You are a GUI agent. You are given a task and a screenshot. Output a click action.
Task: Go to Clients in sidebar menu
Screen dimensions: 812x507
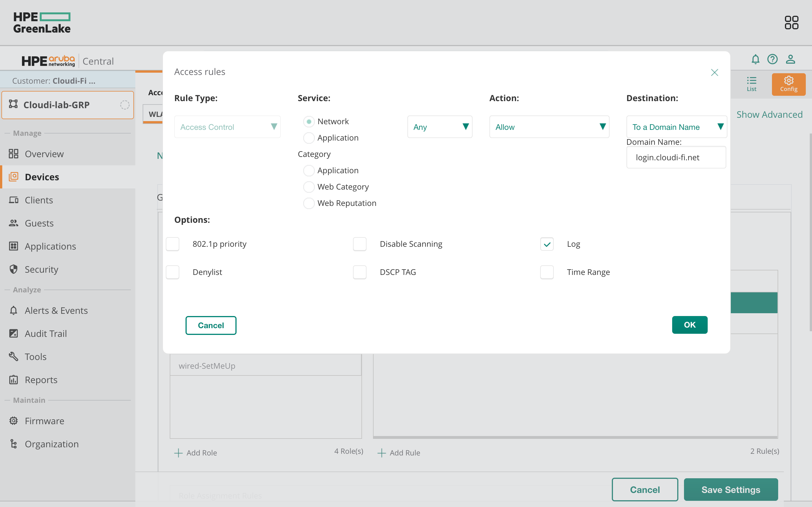pos(39,200)
